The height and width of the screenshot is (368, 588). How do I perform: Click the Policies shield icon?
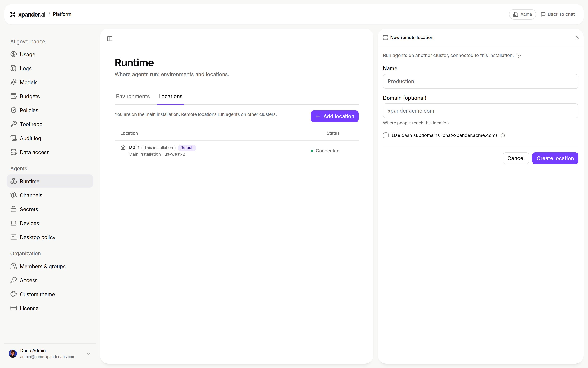point(14,110)
